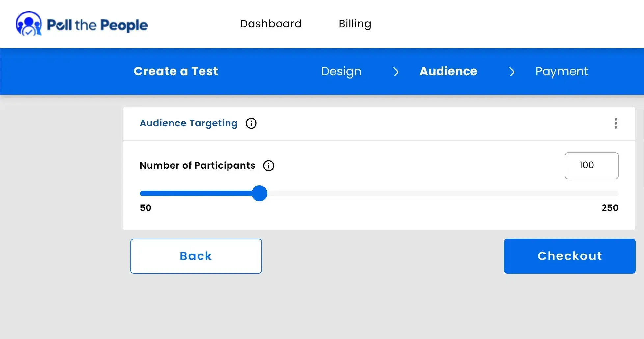
Task: Click the info icon beside Audience Targeting
Action: (x=251, y=123)
